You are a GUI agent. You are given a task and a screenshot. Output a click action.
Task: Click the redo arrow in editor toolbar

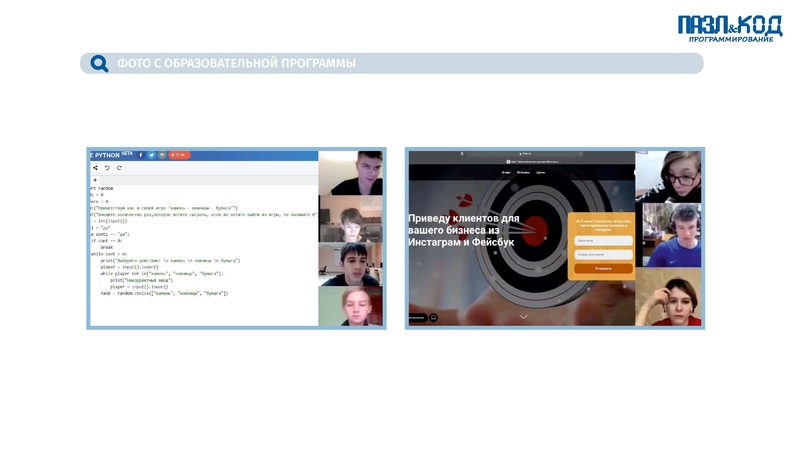(118, 168)
